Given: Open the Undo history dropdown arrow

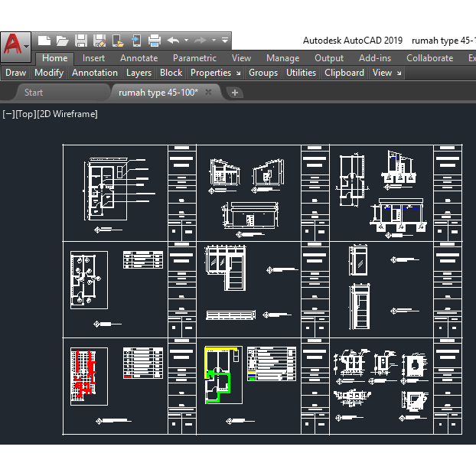Looking at the screenshot, I should pos(187,40).
